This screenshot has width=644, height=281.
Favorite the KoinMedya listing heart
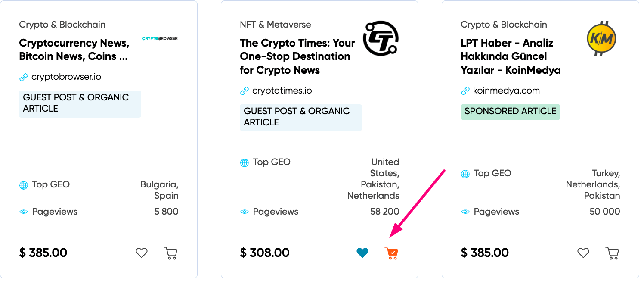583,253
